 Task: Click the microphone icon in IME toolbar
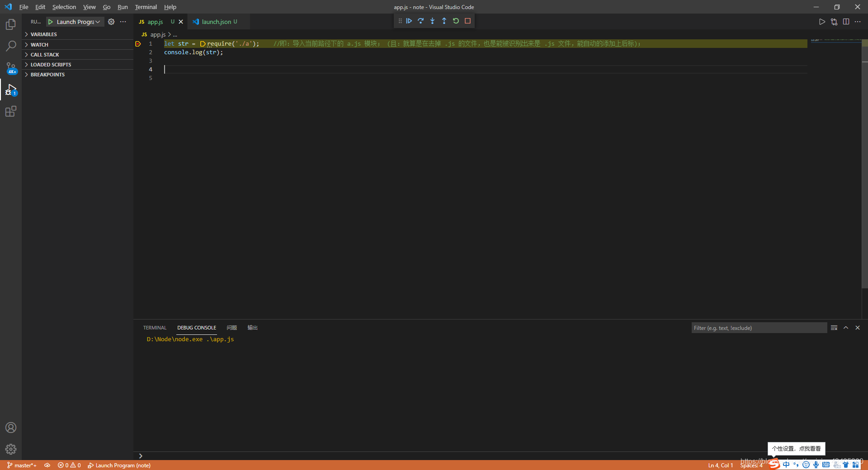pyautogui.click(x=816, y=464)
